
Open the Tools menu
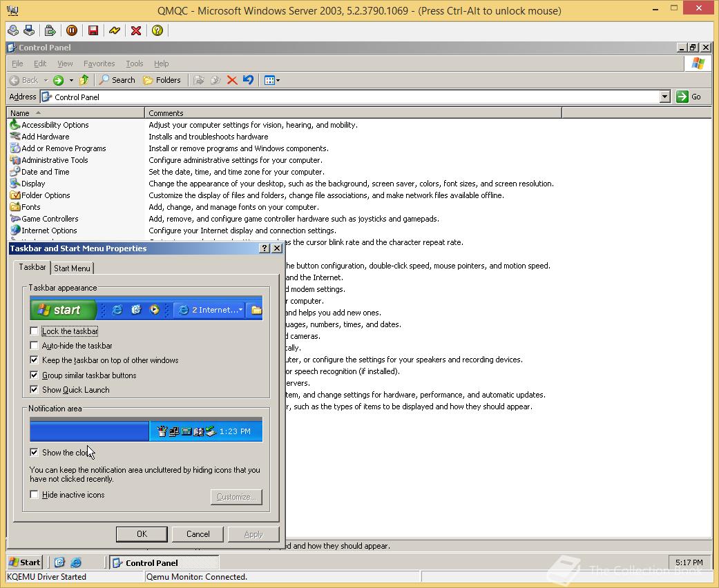(x=135, y=63)
